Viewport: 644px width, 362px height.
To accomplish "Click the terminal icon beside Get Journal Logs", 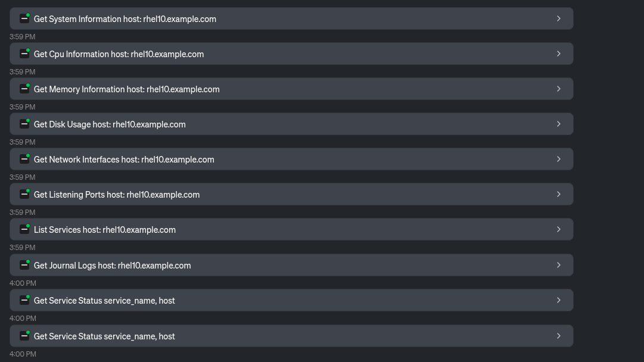I will point(24,266).
